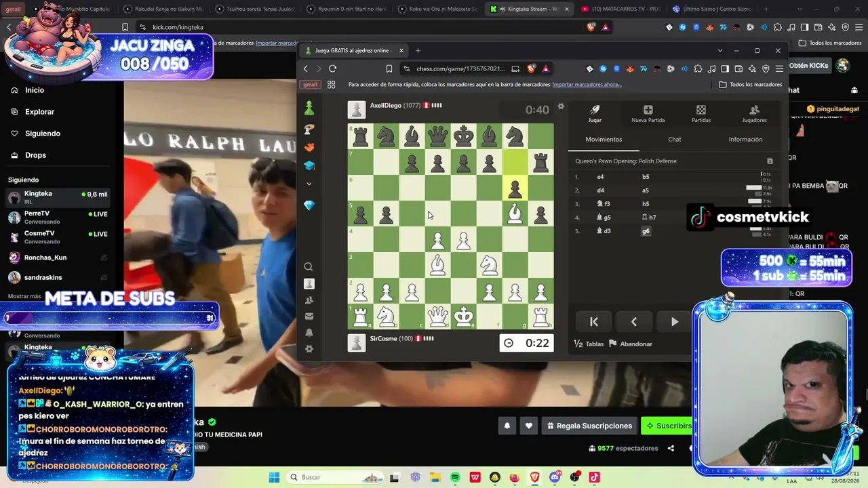
Task: Reload the chess.com page
Action: (x=332, y=68)
